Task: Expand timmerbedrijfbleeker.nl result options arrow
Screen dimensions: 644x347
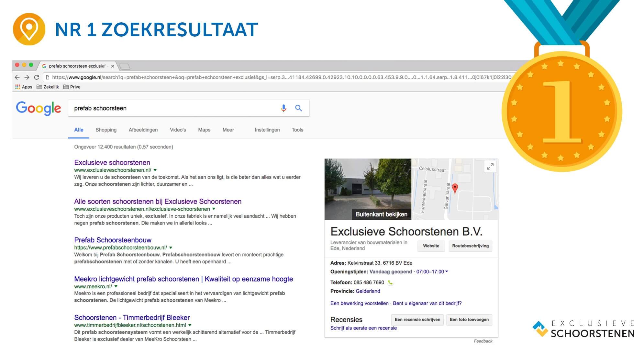Action: click(190, 325)
